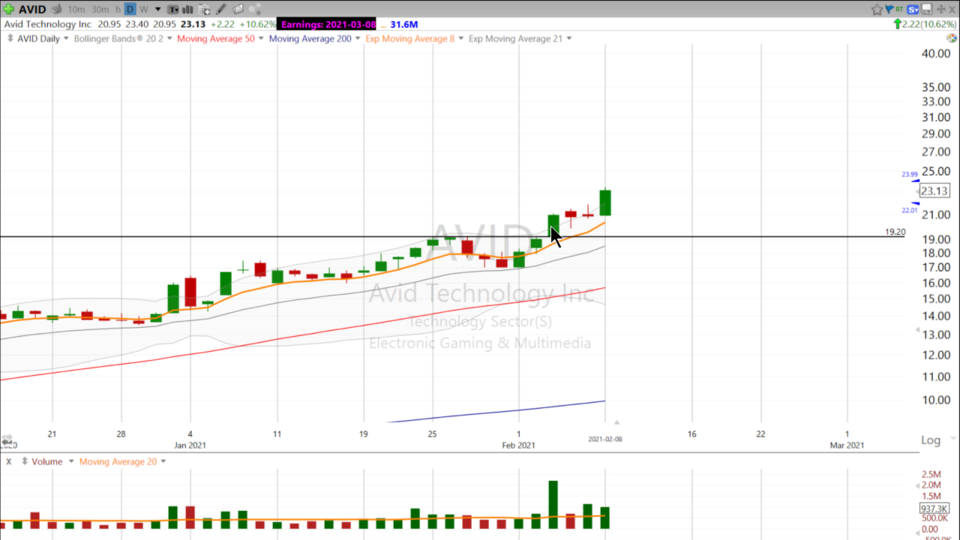
Task: Click the text template T icon
Action: (173, 9)
